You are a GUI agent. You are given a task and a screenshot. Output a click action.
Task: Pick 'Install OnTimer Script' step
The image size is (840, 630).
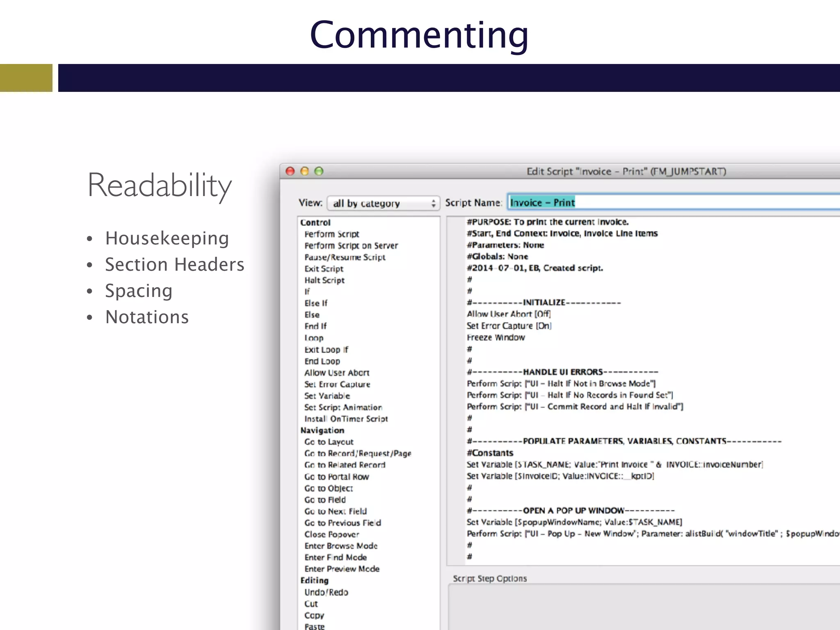346,419
